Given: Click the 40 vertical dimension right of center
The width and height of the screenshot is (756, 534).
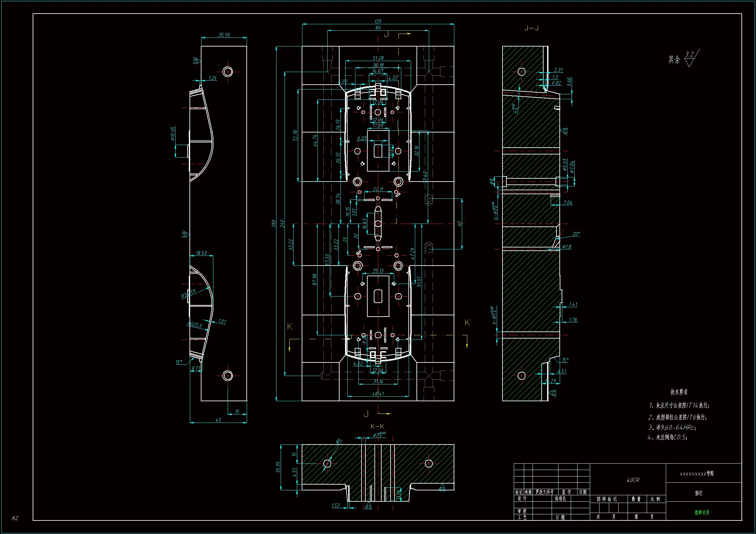Looking at the screenshot, I should pos(459,224).
